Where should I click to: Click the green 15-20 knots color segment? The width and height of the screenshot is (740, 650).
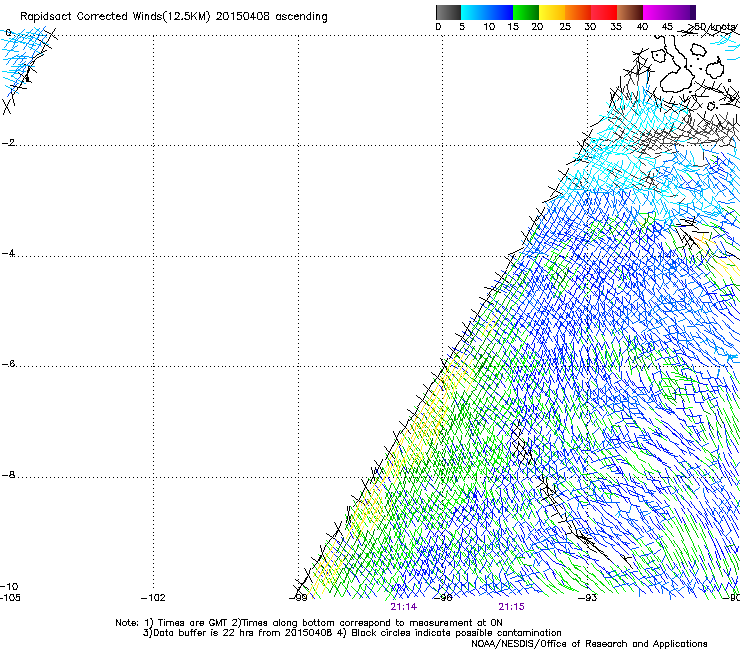(526, 12)
